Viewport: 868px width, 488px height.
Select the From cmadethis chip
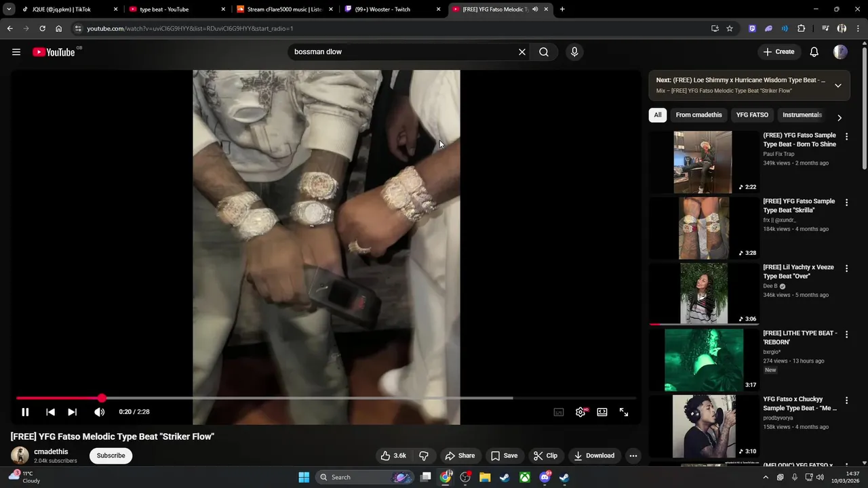[x=698, y=115]
